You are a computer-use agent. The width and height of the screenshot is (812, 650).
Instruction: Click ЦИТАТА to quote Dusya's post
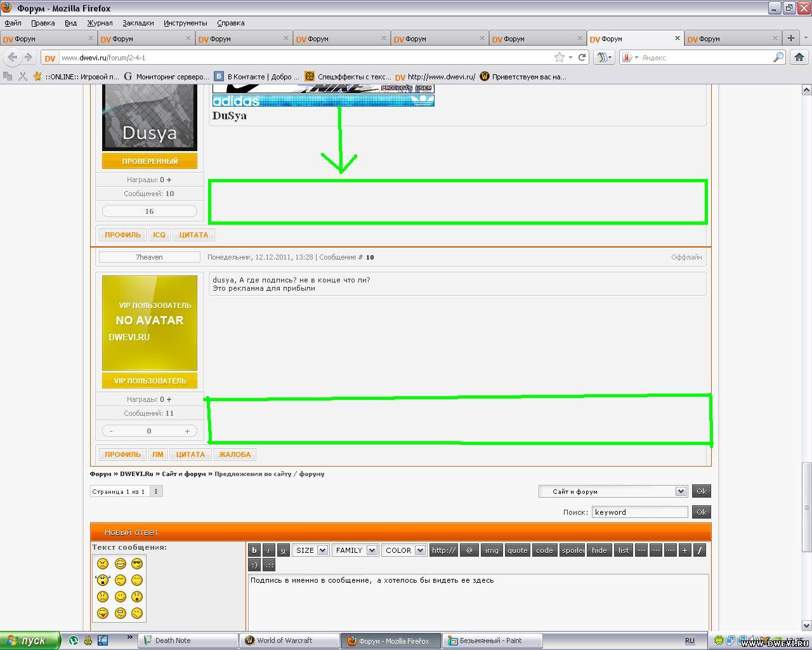click(x=193, y=235)
